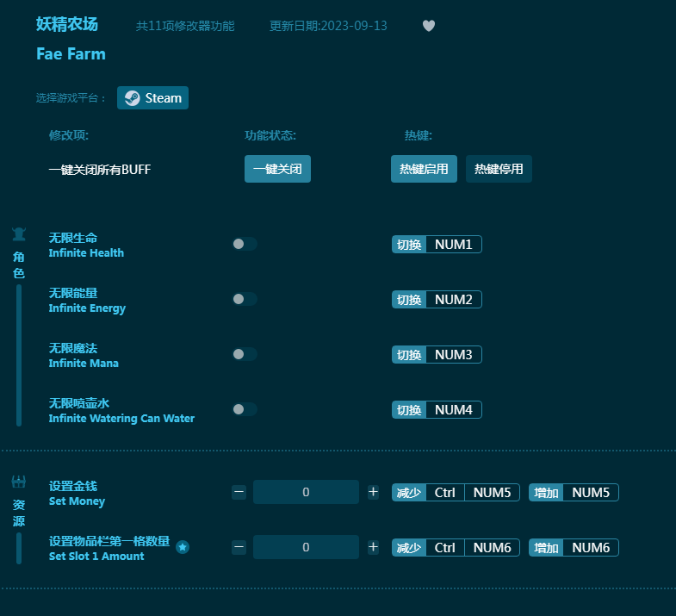Click the Fae Farm title text
The width and height of the screenshot is (676, 616).
[71, 54]
